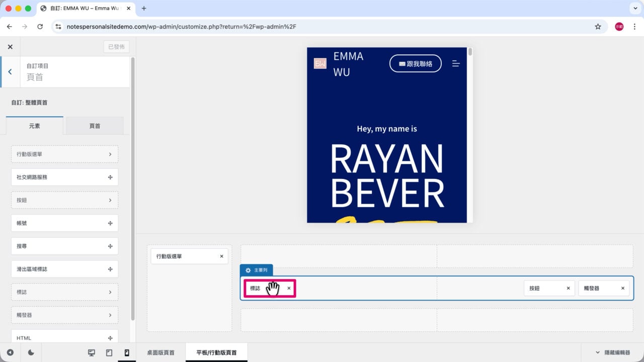Screen dimensions: 644x362
Task: Go back using the left chevron arrow
Action: (10, 72)
